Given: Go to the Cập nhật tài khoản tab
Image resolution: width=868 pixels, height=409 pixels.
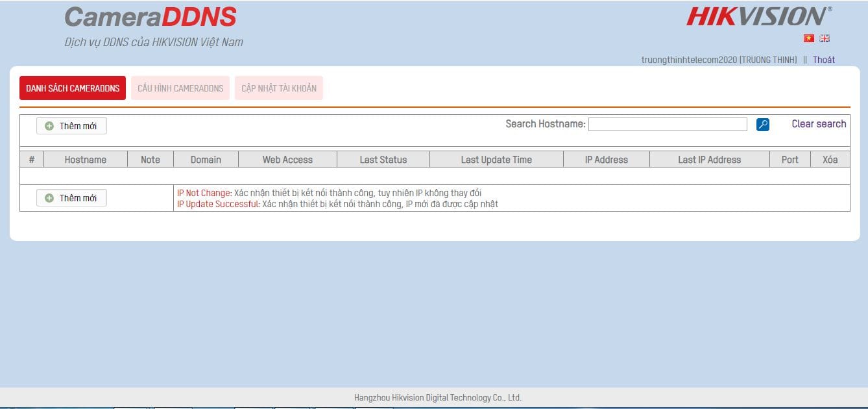Looking at the screenshot, I should (x=279, y=88).
